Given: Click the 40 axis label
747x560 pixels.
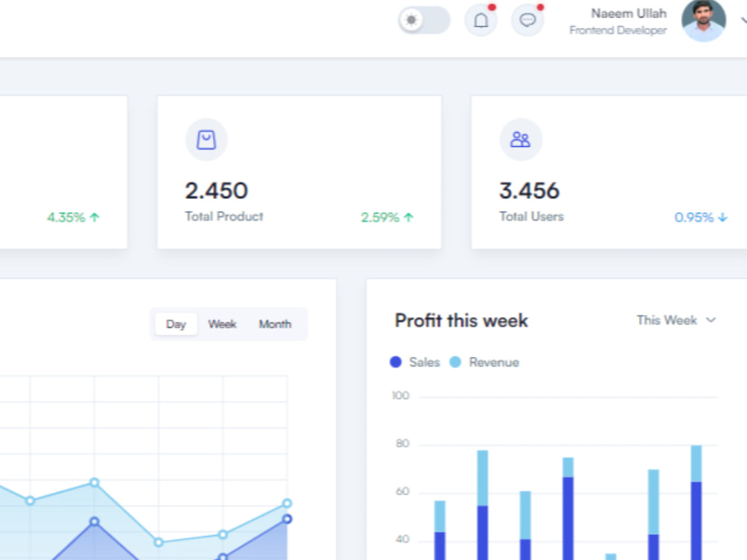Looking at the screenshot, I should [403, 539].
